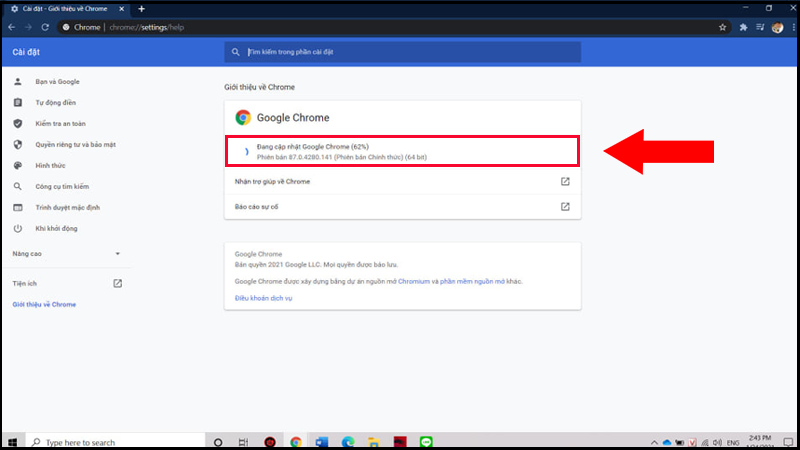Open the Chromium link
This screenshot has width=800, height=450.
point(414,281)
